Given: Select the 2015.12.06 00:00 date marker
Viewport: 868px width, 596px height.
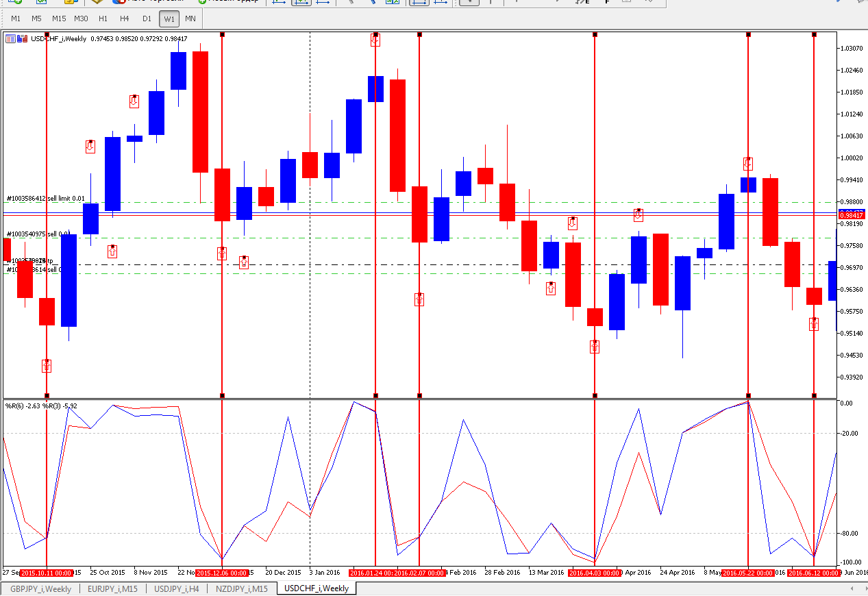Looking at the screenshot, I should click(x=222, y=573).
